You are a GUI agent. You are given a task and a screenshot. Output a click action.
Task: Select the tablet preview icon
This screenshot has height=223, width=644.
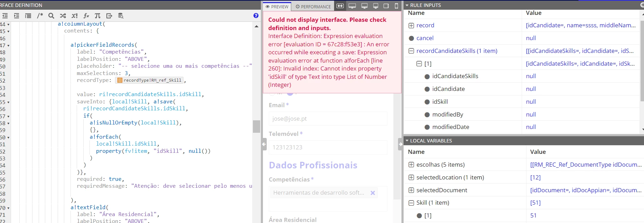point(386,6)
